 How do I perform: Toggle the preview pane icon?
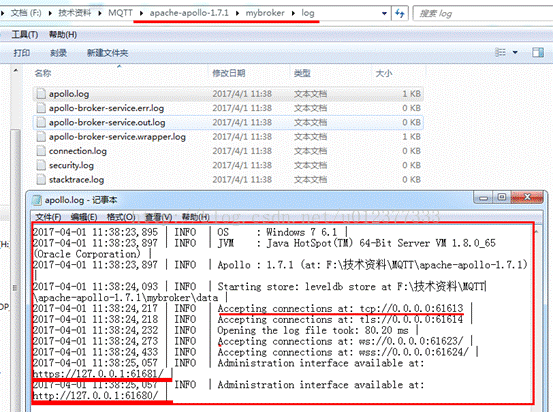(x=537, y=53)
